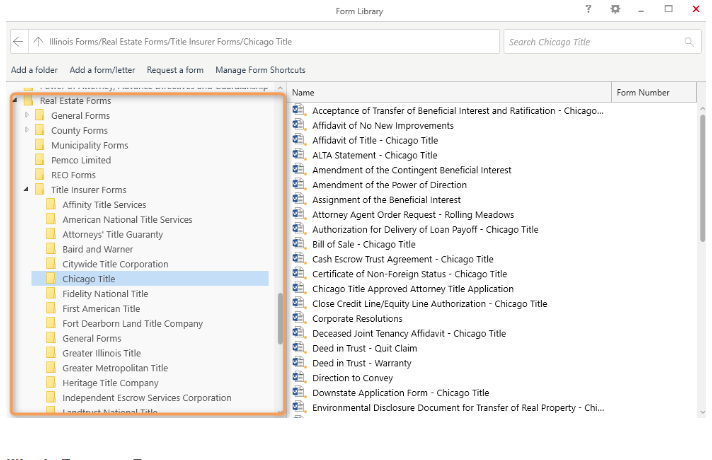Select the Affinity Title Services folder
This screenshot has height=460, width=712.
(104, 205)
